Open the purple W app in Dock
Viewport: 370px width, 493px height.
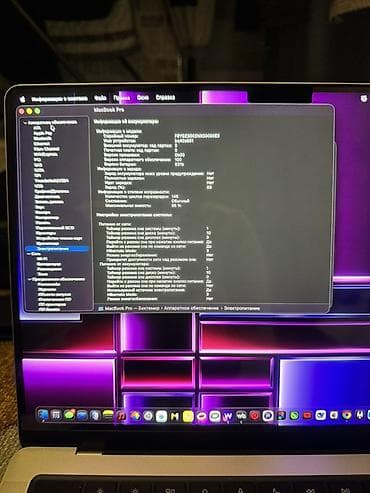click(x=228, y=416)
